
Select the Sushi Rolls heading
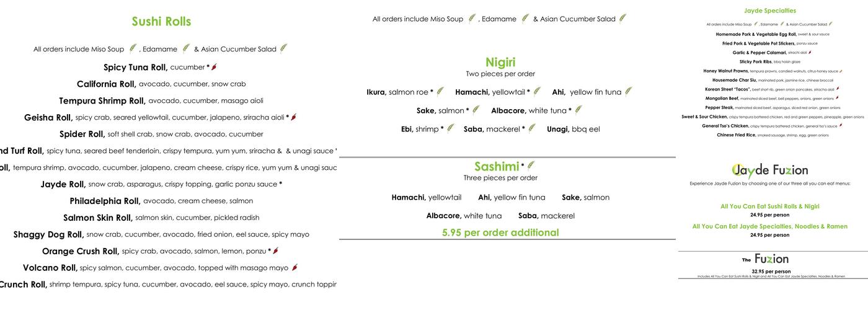[161, 22]
